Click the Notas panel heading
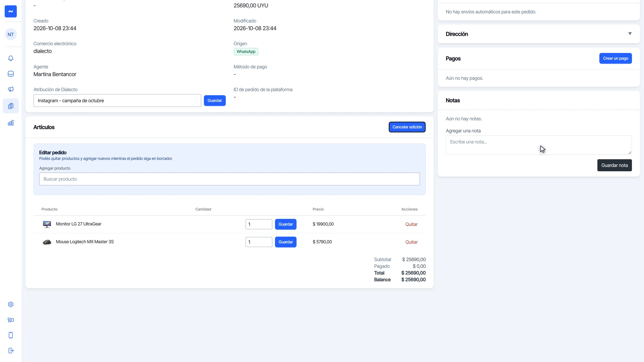Viewport: 644px width, 362px height. [x=453, y=100]
